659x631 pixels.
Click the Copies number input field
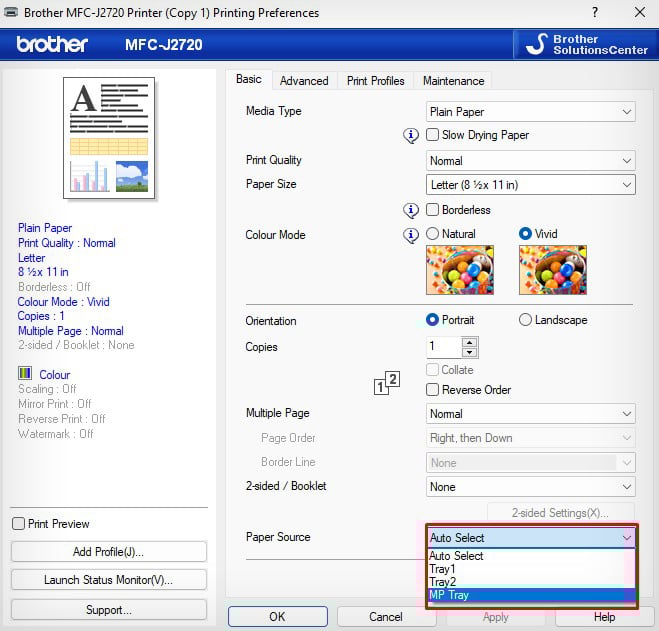point(444,347)
